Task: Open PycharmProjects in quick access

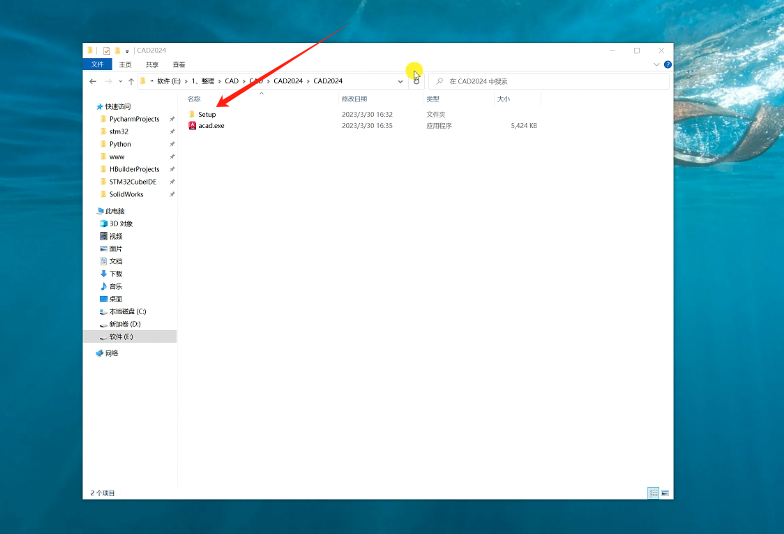Action: click(x=134, y=119)
